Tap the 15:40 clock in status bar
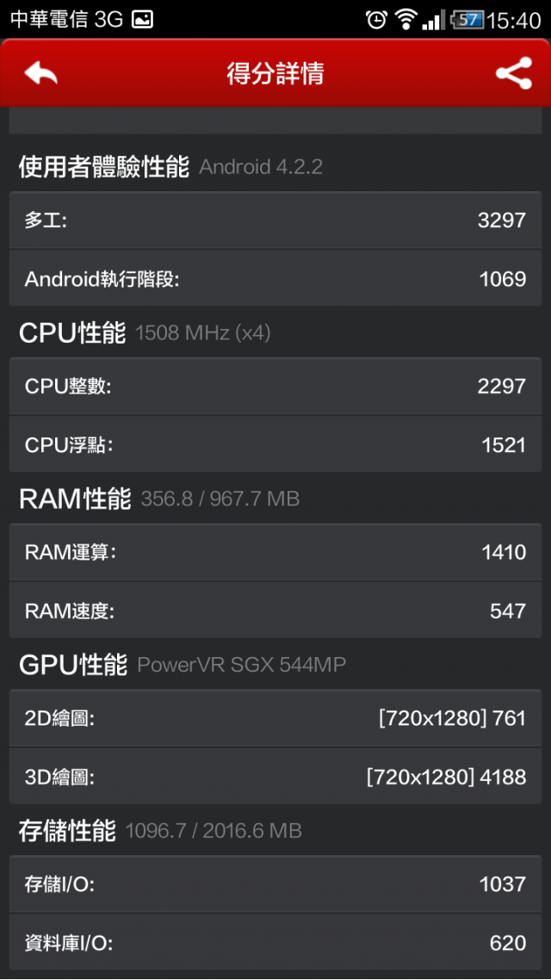Screen dimensions: 551x980 click(513, 21)
